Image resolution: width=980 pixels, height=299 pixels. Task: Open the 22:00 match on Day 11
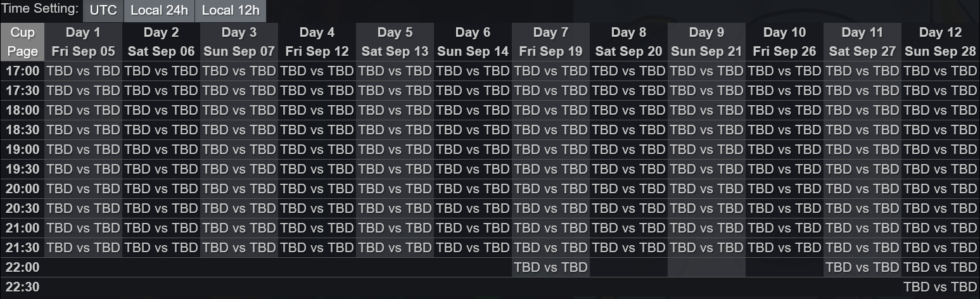[862, 267]
